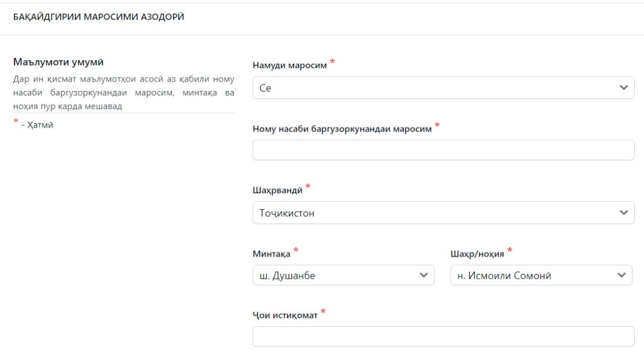644x358 pixels.
Task: Click the chevron arrow in the Шаҳр/ноҳия field
Action: (621, 275)
